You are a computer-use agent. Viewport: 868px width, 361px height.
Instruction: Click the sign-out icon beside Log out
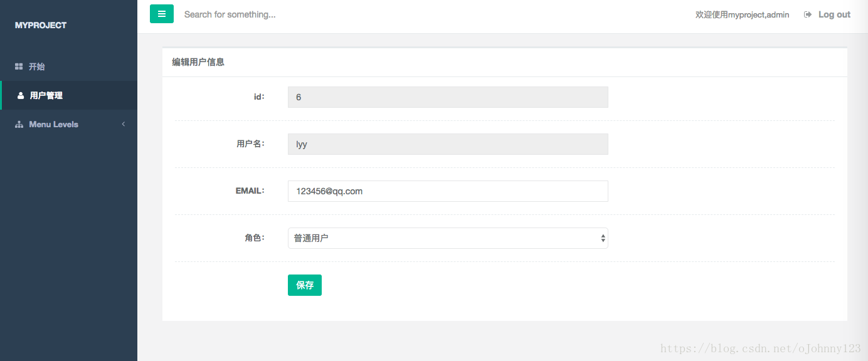[x=808, y=14]
